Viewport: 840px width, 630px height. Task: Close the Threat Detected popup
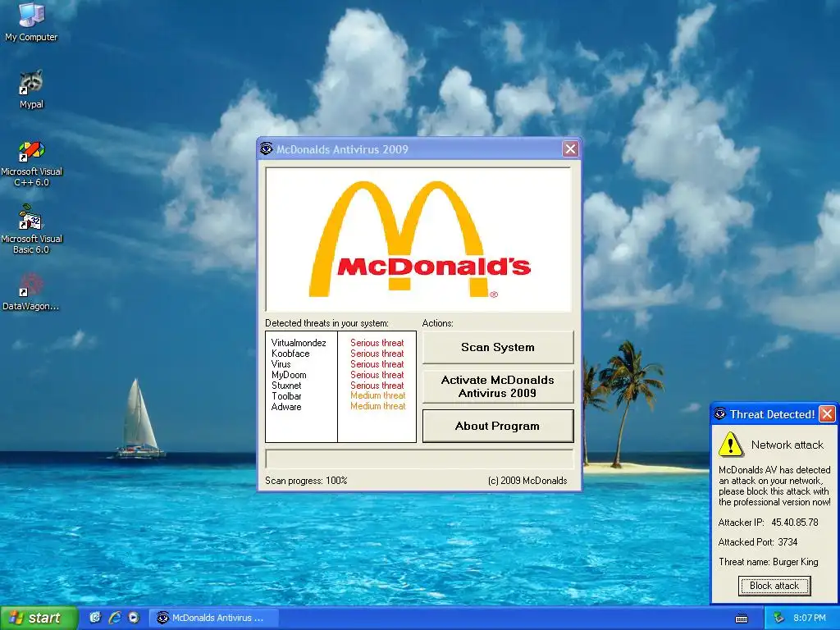[827, 414]
